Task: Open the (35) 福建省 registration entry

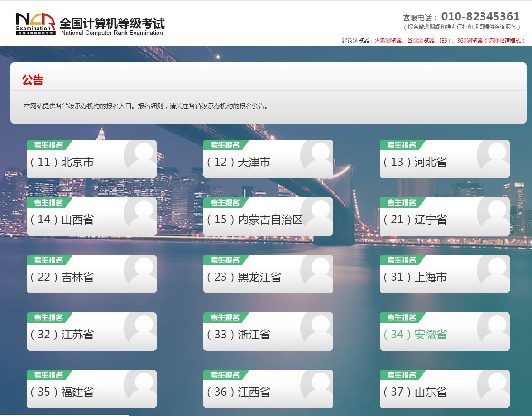Action: (62, 392)
